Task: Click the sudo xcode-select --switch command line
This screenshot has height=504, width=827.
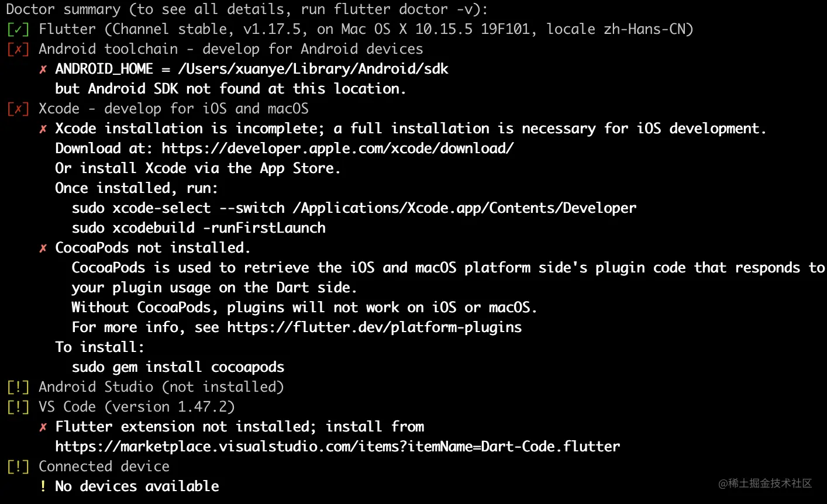Action: coord(354,208)
